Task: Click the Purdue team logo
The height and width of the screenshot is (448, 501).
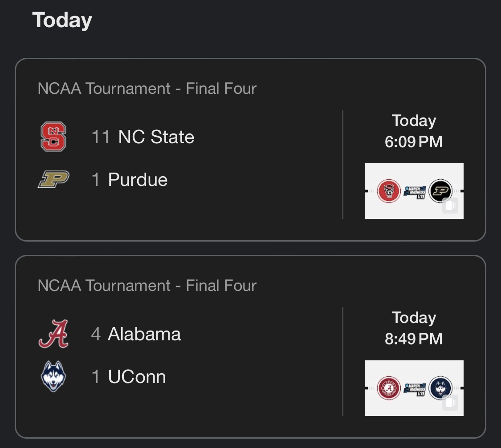Action: click(53, 180)
